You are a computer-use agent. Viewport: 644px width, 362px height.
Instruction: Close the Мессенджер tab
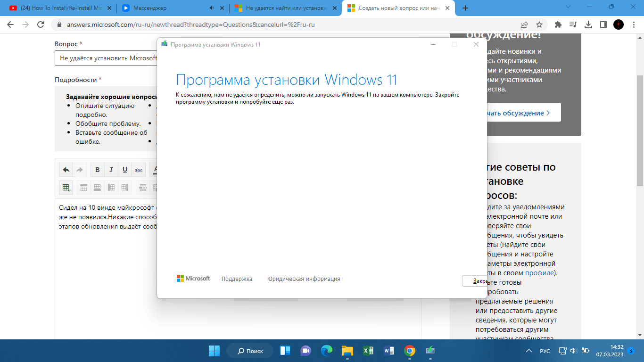(x=221, y=8)
